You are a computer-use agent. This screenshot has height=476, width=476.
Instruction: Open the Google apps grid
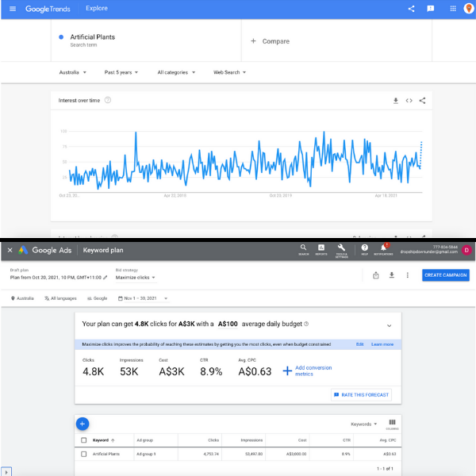click(x=453, y=9)
